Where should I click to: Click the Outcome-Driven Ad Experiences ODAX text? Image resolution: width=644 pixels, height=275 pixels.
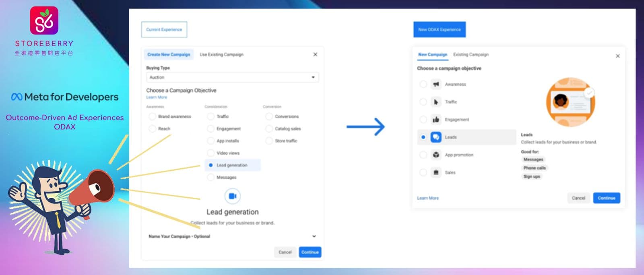coord(65,122)
